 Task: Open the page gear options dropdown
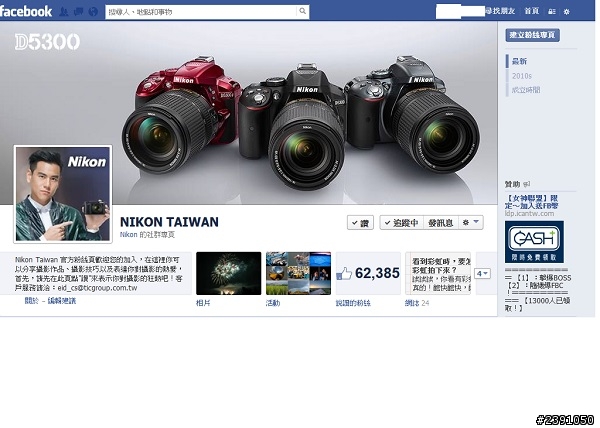point(471,223)
